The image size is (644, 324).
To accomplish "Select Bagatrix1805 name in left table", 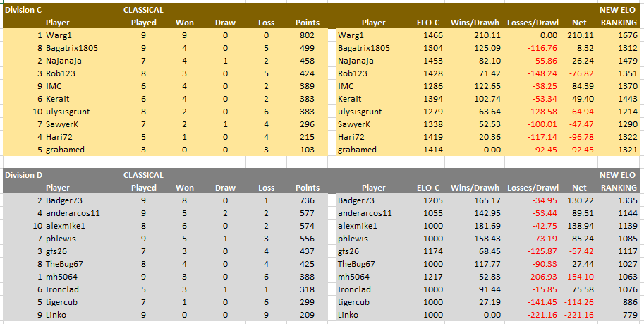I will [x=72, y=48].
